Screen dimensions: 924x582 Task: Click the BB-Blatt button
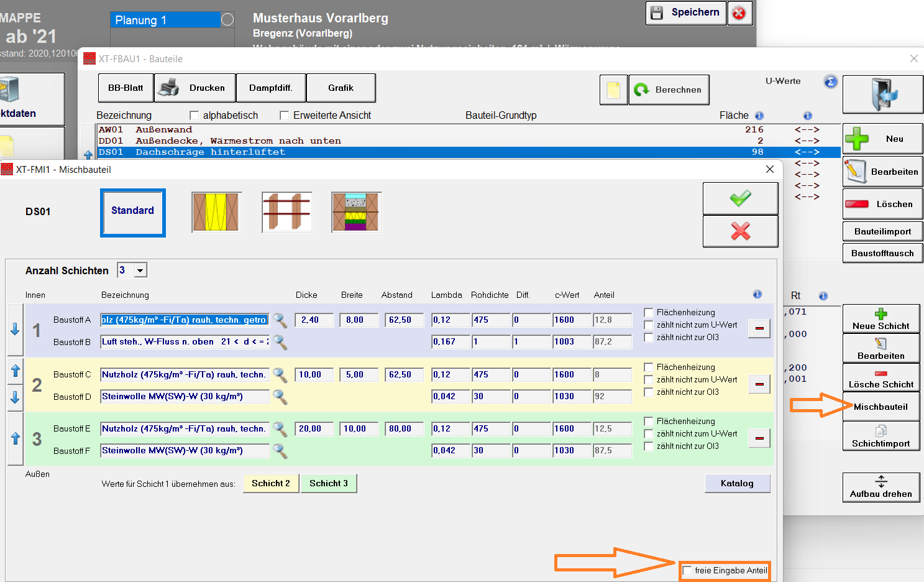126,88
